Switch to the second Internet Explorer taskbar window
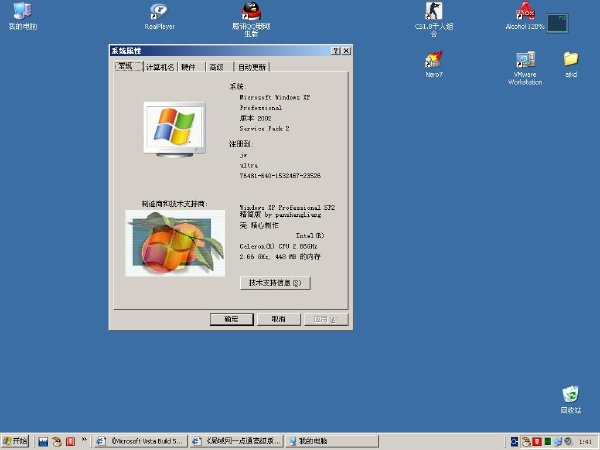This screenshot has width=600, height=450. (x=237, y=441)
